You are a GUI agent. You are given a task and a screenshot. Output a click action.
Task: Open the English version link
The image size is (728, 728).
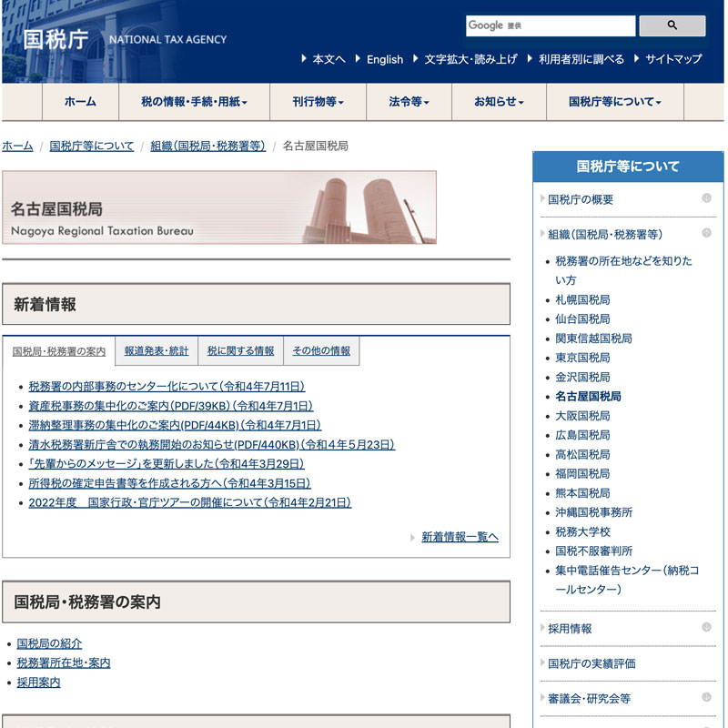click(384, 59)
